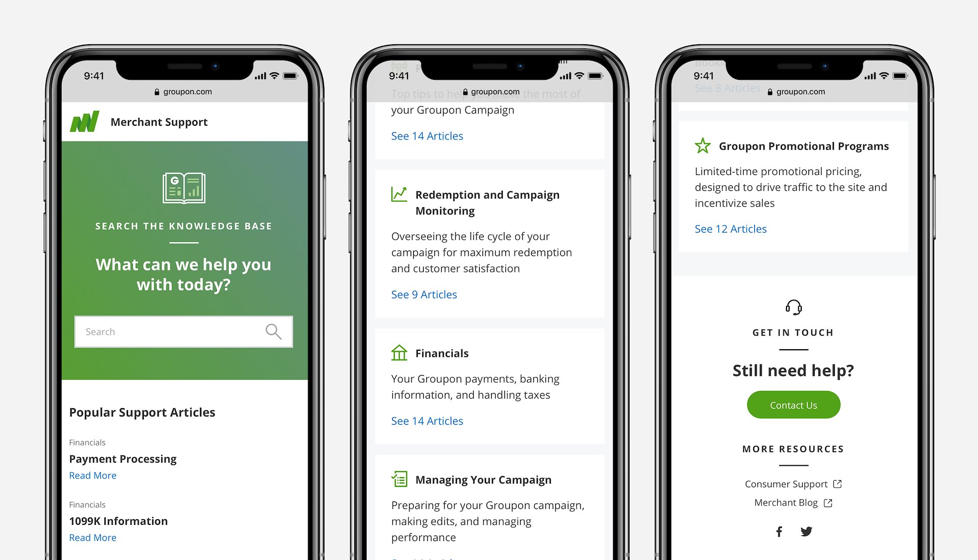Click the search magnifying glass icon
978x560 pixels.
tap(274, 330)
